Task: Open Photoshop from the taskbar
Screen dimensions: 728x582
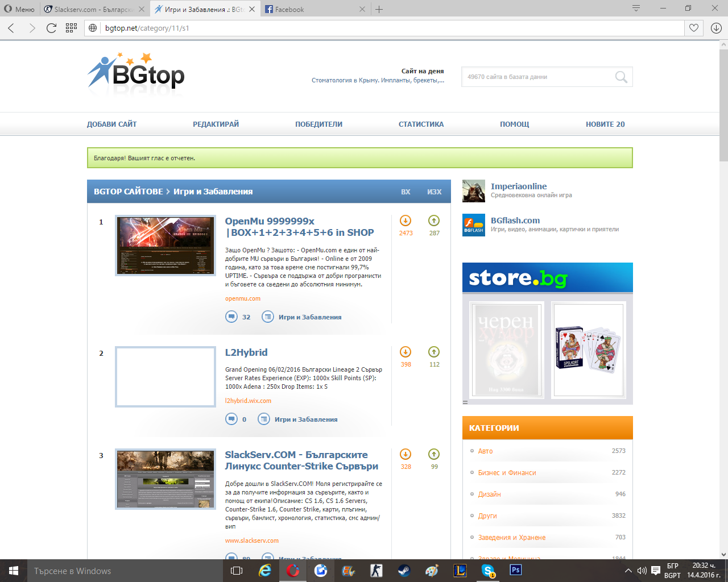Action: tap(516, 571)
